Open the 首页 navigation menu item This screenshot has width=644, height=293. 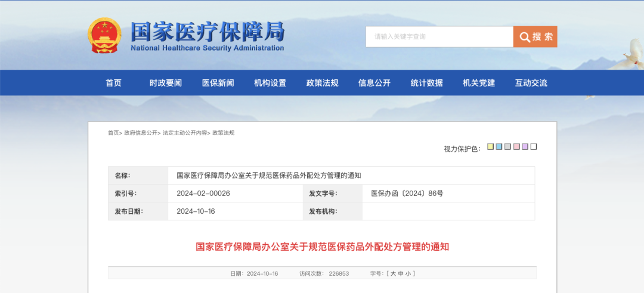click(x=114, y=83)
